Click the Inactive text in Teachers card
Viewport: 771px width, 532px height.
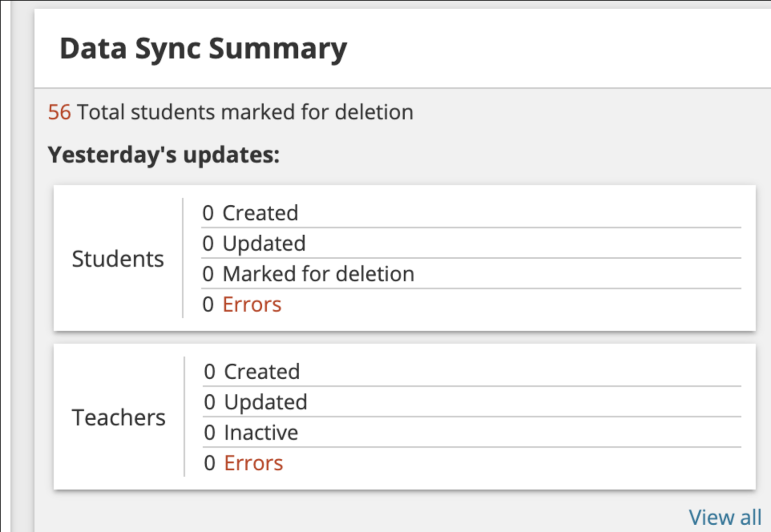(261, 433)
